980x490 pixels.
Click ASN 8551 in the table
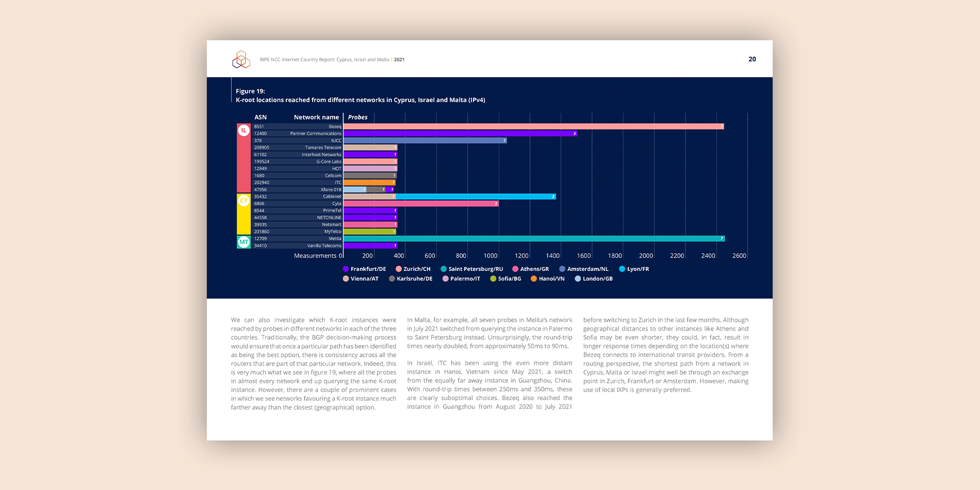click(259, 126)
